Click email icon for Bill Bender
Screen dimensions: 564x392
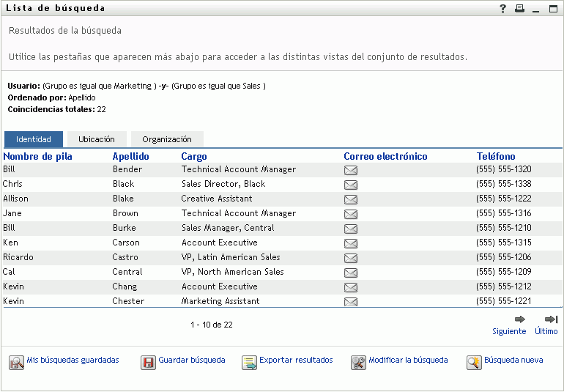point(351,170)
